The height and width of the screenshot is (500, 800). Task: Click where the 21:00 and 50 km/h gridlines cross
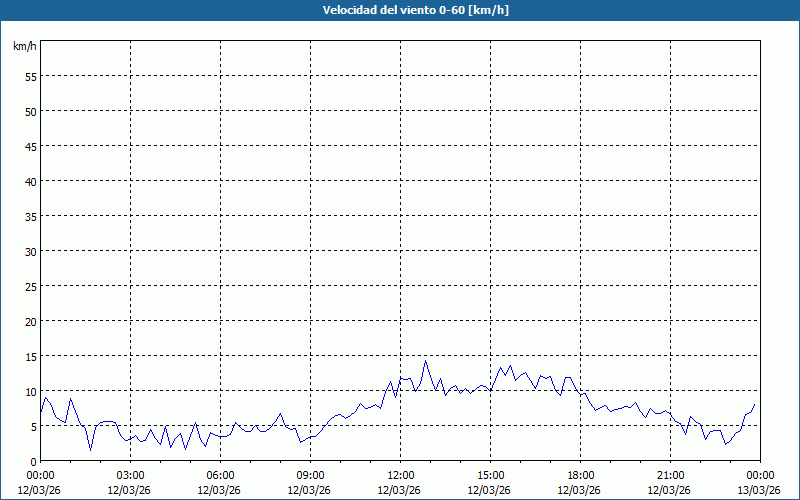[670, 111]
